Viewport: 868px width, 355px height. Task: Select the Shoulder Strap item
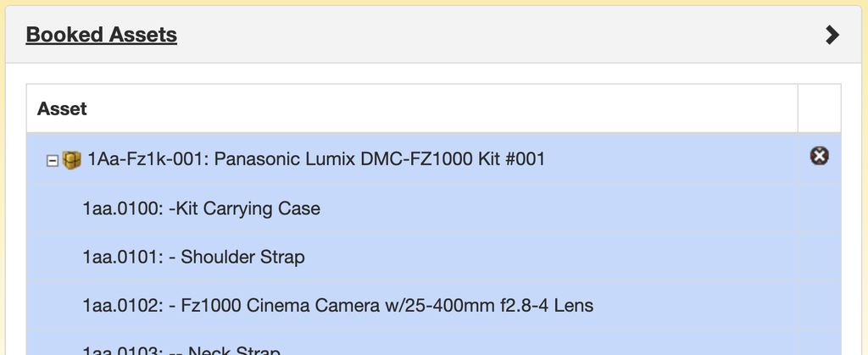(412, 257)
